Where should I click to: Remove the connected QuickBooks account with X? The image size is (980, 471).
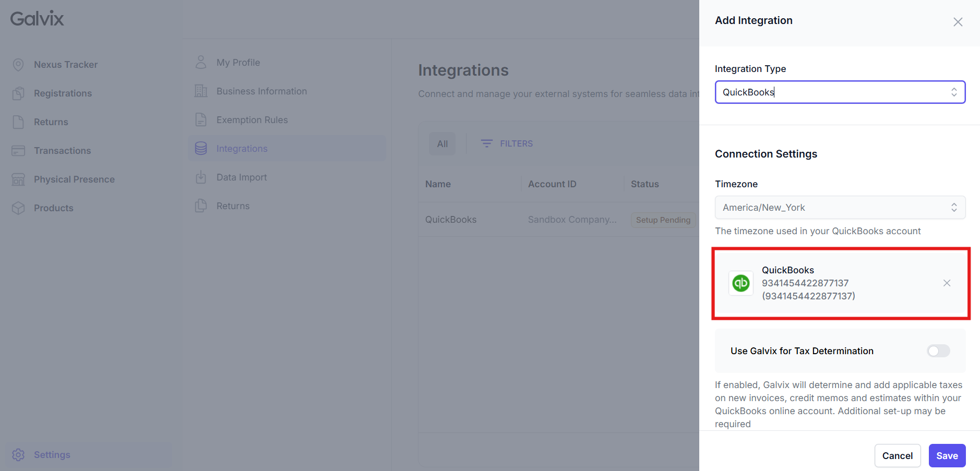click(x=947, y=283)
